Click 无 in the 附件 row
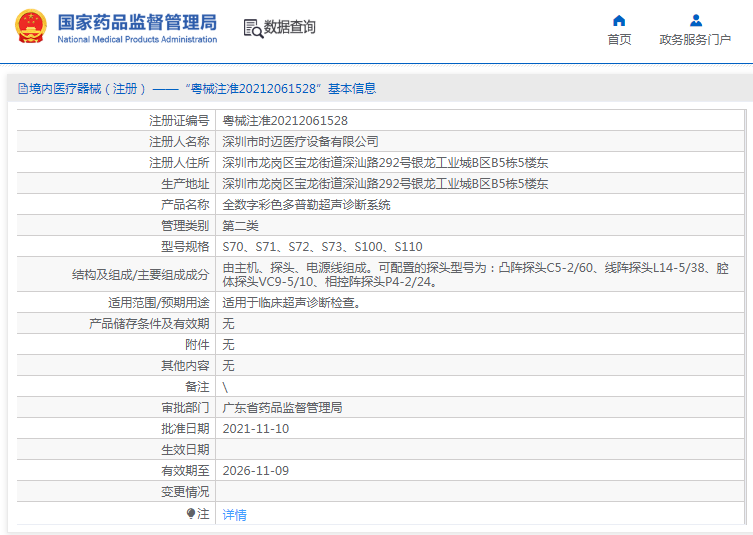This screenshot has height=535, width=753. coord(229,345)
